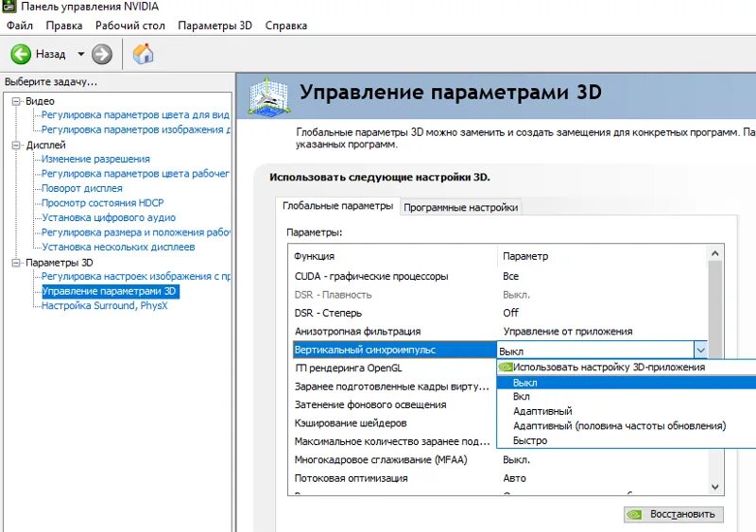This screenshot has width=756, height=532.
Task: Open Установка нескольких дисплеев task
Action: click(118, 247)
